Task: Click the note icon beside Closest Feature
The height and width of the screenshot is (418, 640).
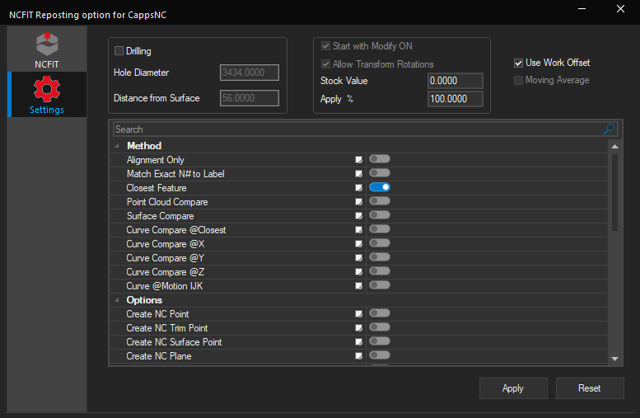Action: pos(358,188)
